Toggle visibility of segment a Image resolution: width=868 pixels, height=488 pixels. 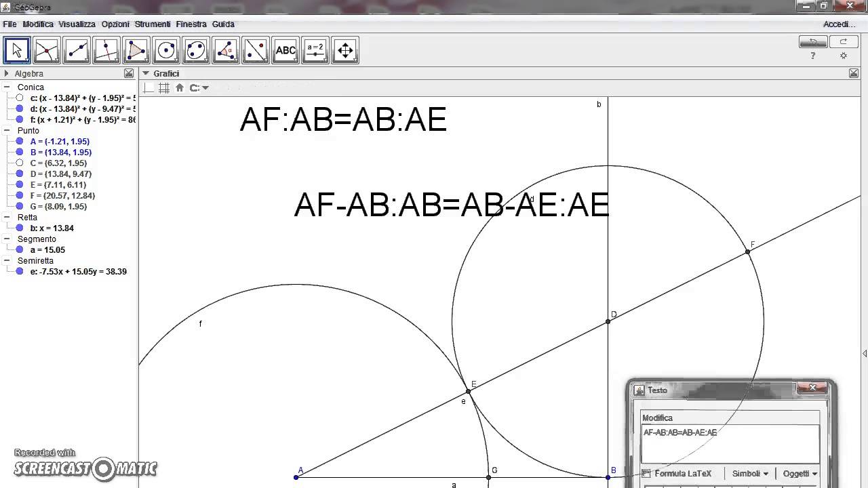coord(20,249)
